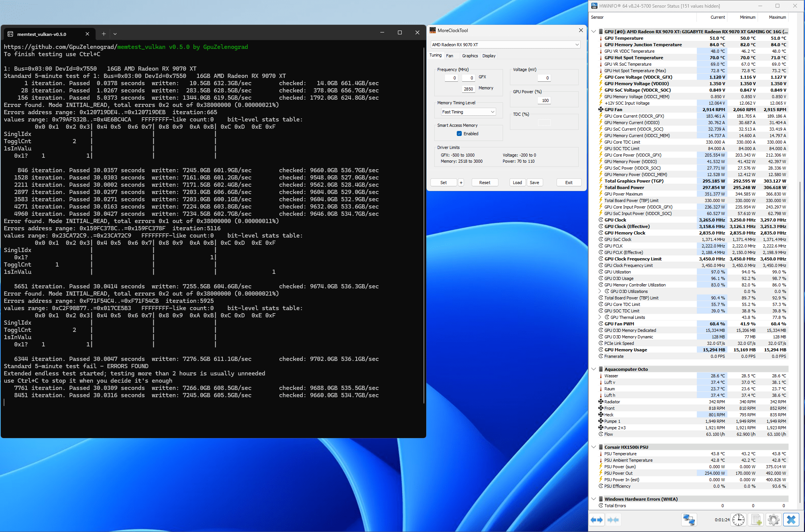Switch to the Fan tab
The width and height of the screenshot is (805, 532).
(450, 56)
